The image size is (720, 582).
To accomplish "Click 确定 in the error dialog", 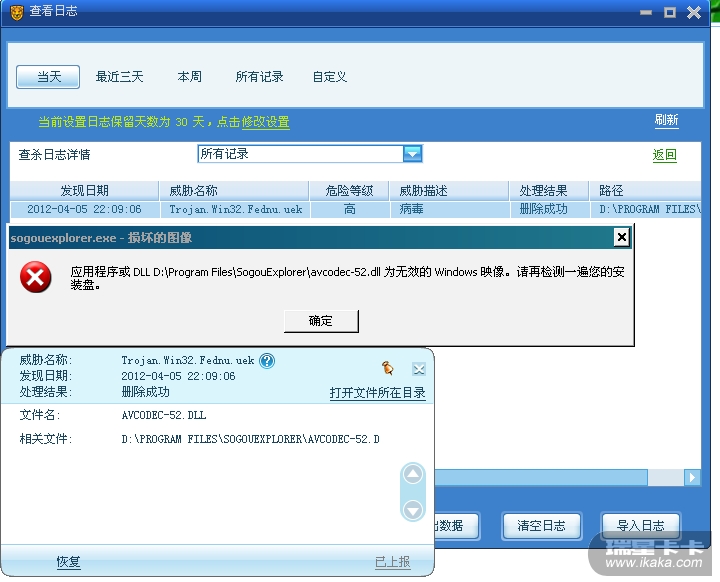I will (321, 321).
